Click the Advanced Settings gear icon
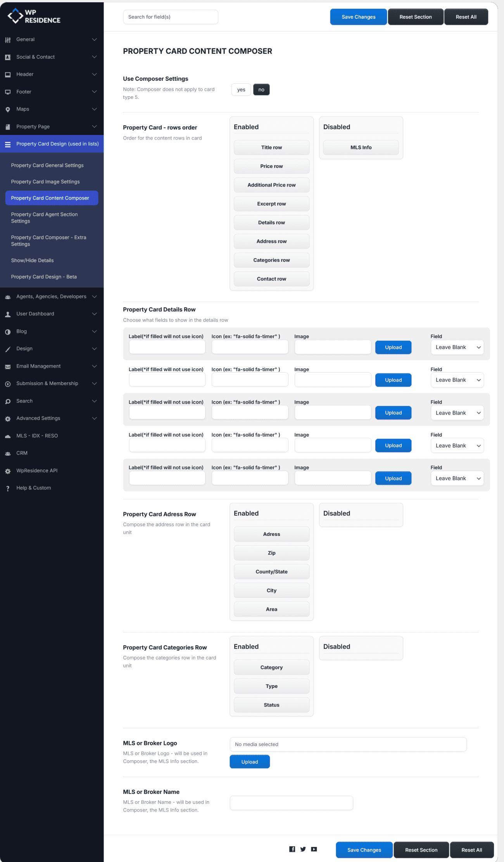This screenshot has width=504, height=862. pyautogui.click(x=8, y=419)
